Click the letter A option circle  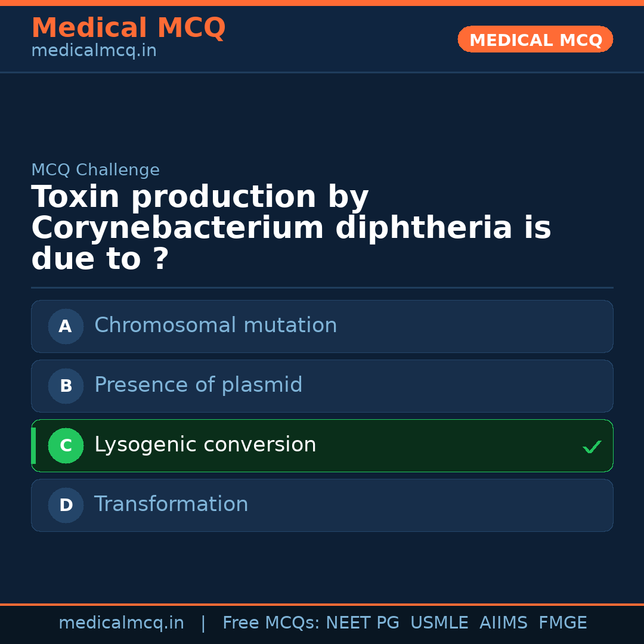(66, 326)
